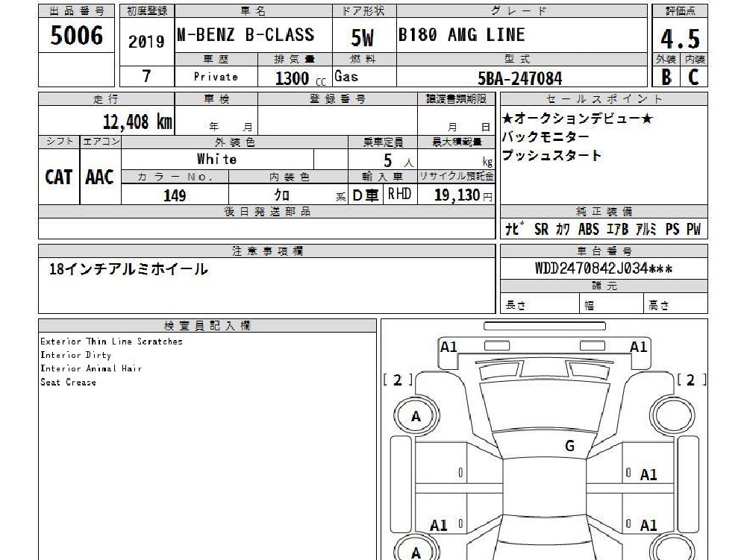The height and width of the screenshot is (560, 747).
Task: Select the registration month 7
Action: tap(146, 76)
